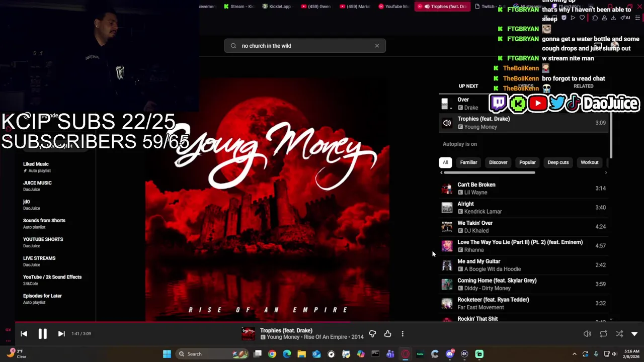Image resolution: width=644 pixels, height=362 pixels.
Task: Expand the system tray hidden icons chevron
Action: 574,354
